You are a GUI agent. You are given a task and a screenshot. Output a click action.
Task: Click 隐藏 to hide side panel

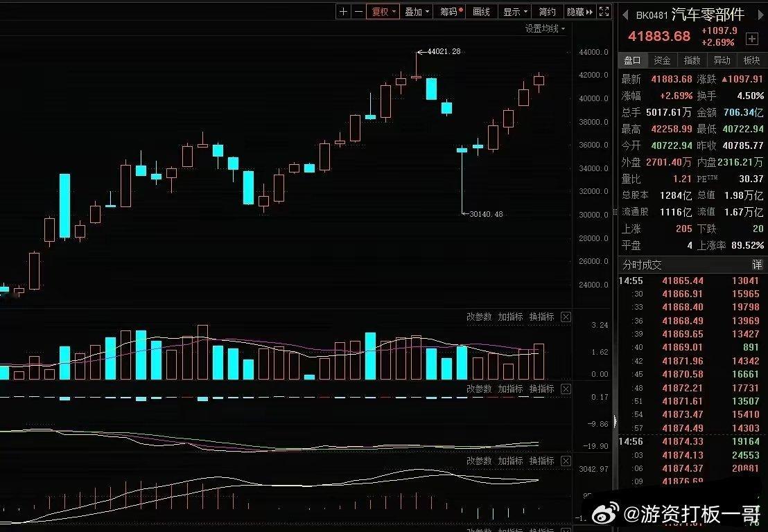coord(579,12)
